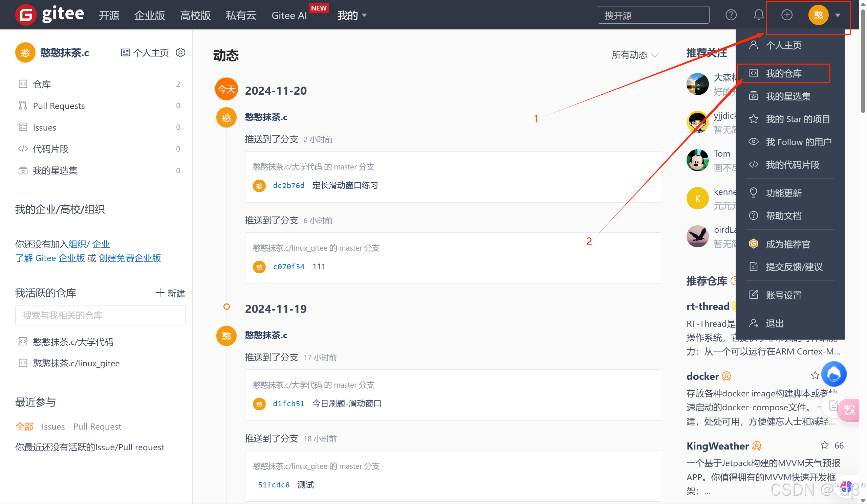Open commit link d1fcb51
This screenshot has height=504, width=867.
click(288, 403)
